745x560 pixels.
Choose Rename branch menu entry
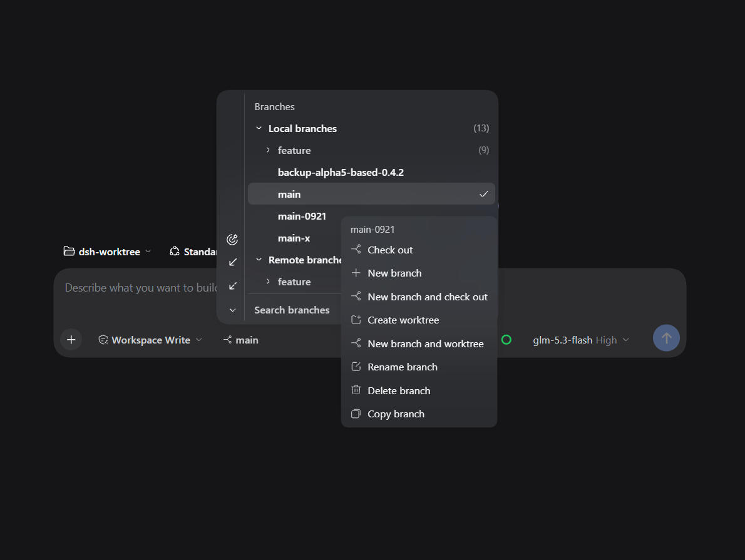click(x=419, y=367)
